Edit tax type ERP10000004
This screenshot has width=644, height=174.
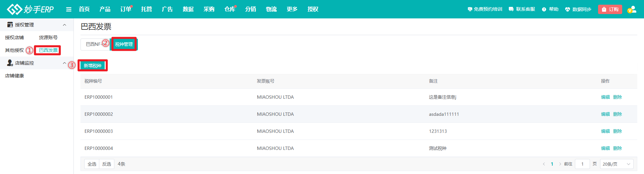(x=605, y=148)
